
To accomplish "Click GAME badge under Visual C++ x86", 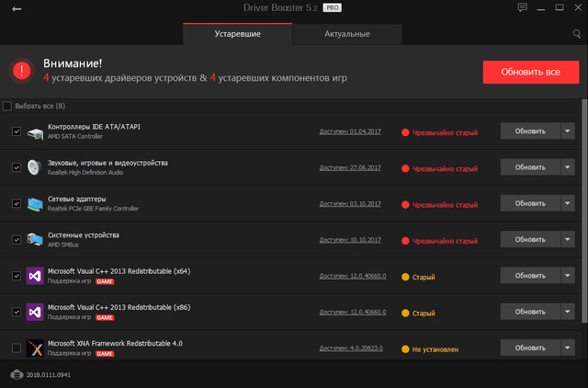I will [105, 317].
